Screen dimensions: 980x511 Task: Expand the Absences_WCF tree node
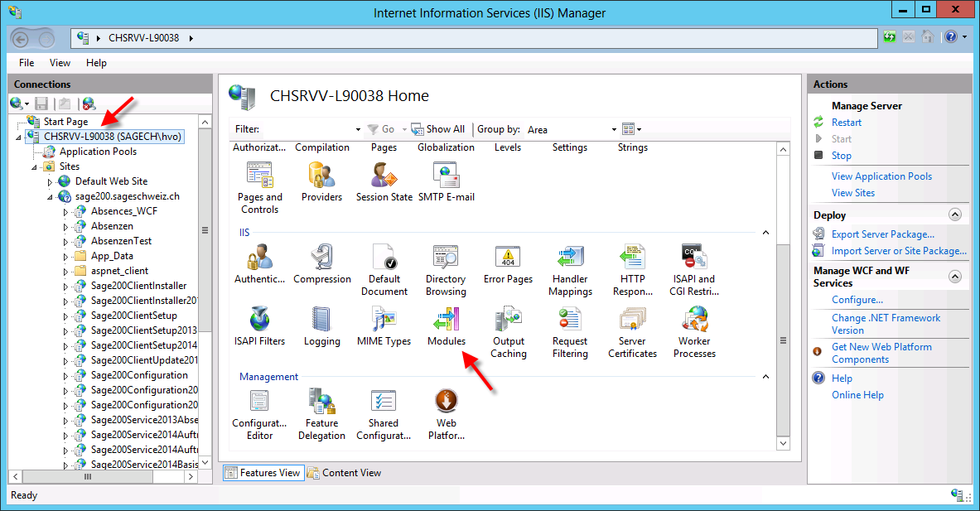point(65,212)
